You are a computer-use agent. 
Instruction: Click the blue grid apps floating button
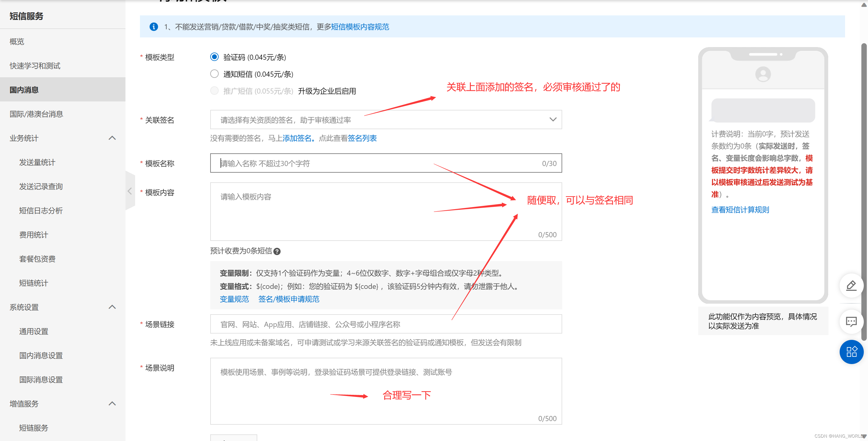(x=851, y=352)
